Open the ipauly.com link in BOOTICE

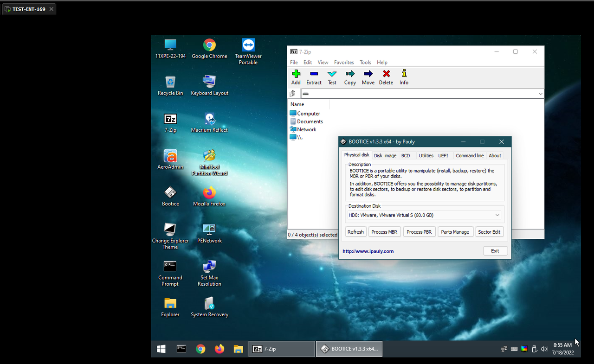(x=368, y=251)
